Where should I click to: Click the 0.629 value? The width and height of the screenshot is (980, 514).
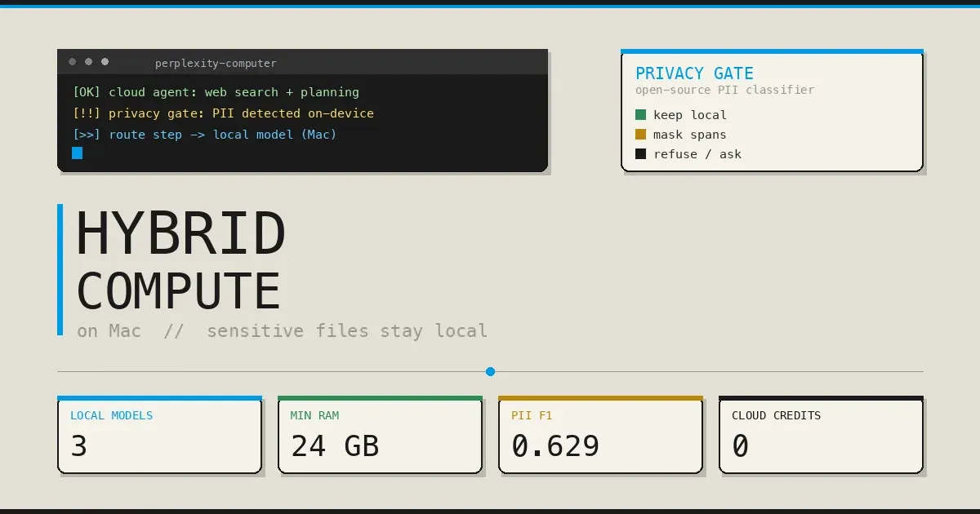tap(555, 446)
